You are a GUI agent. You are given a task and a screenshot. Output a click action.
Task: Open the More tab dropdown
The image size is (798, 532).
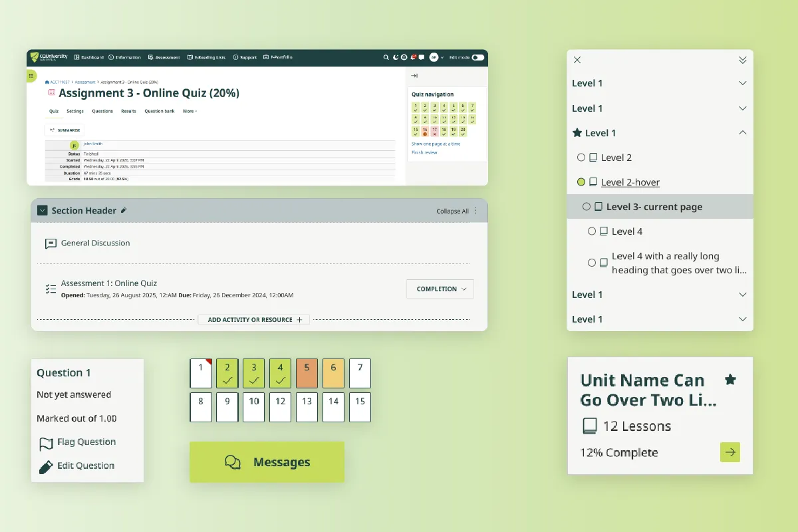[190, 111]
